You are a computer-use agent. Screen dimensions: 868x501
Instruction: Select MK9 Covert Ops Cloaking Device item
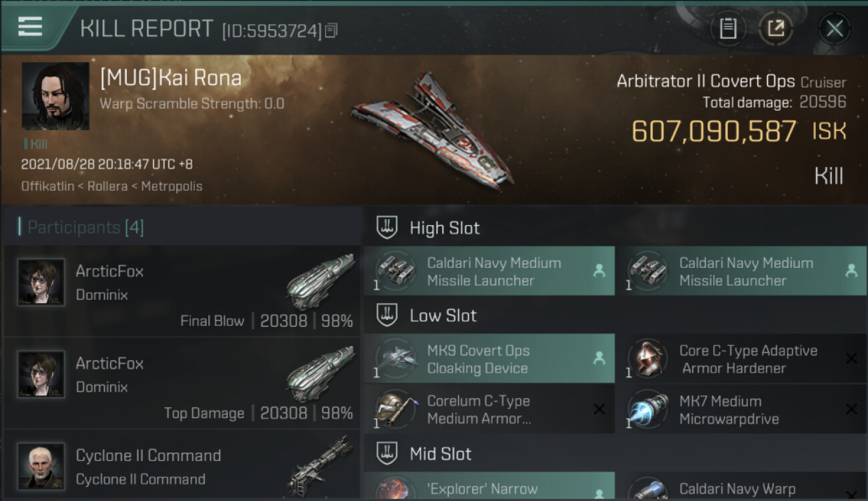pyautogui.click(x=489, y=359)
